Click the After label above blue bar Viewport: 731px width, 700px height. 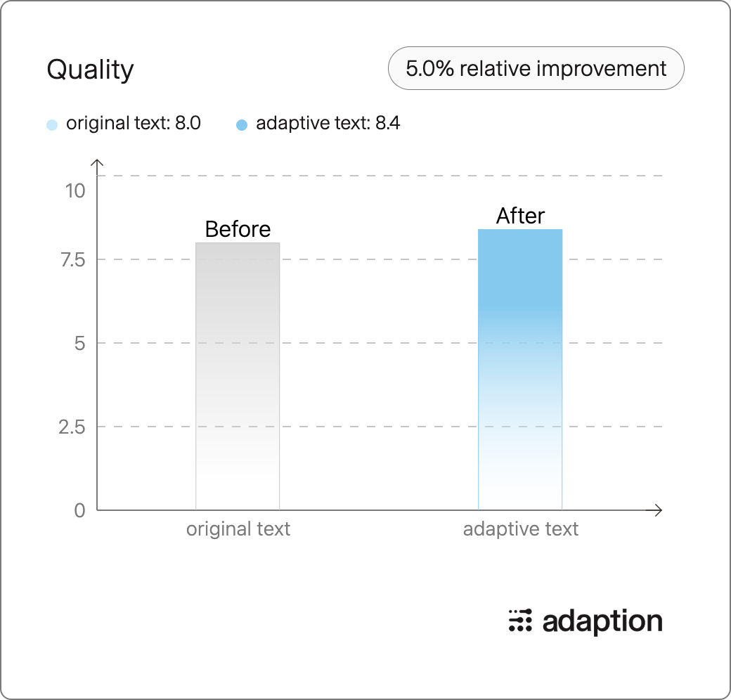(520, 216)
